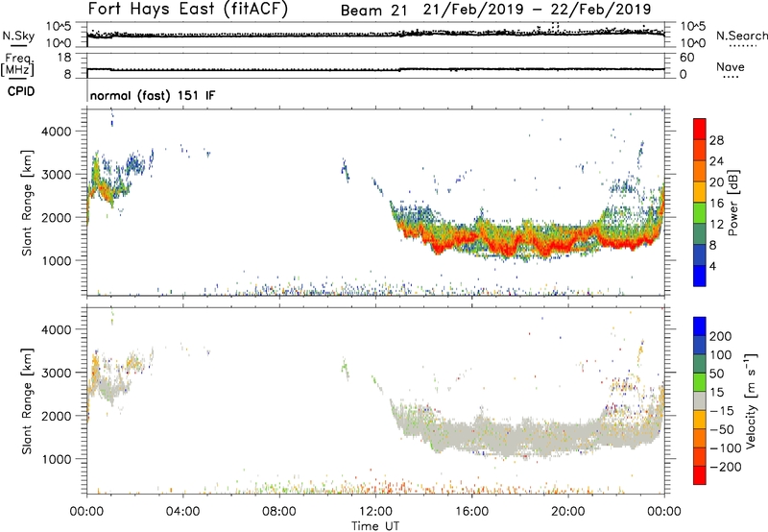Screen dimensions: 768x532
Task: Click the "-200" label on the velocity scale
Action: (x=725, y=467)
